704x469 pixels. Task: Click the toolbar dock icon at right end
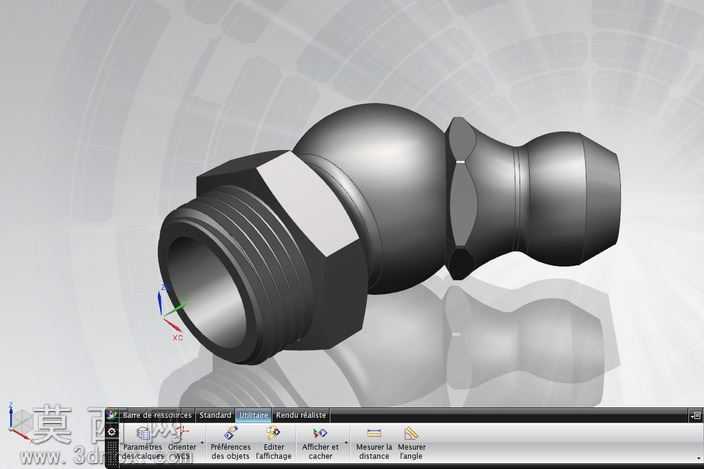(696, 416)
